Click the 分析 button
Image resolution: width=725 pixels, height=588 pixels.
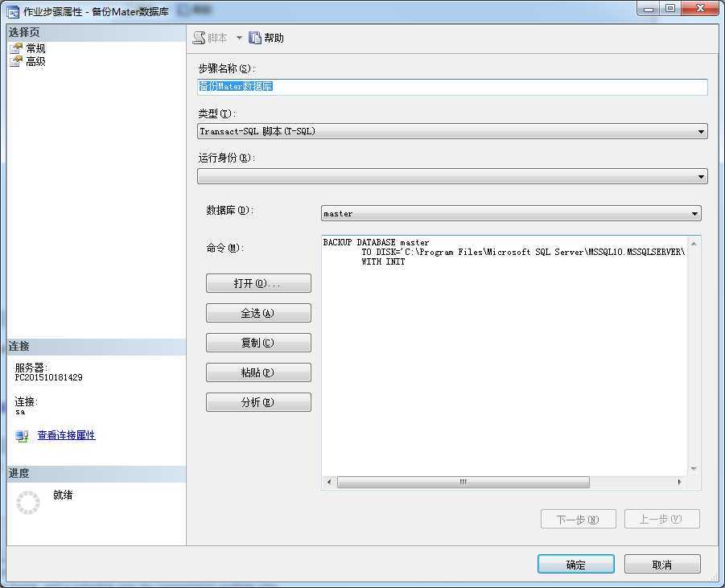258,402
